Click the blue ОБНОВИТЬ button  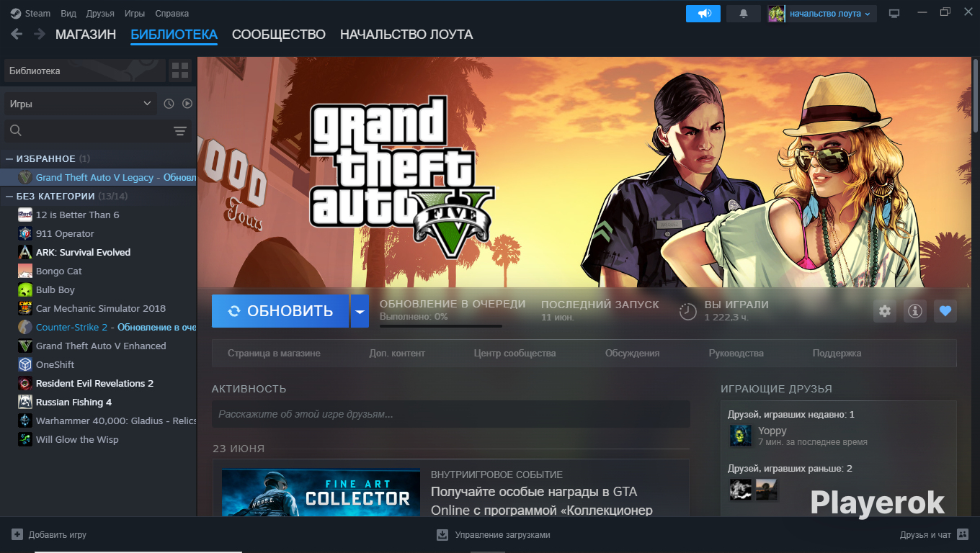coord(280,311)
